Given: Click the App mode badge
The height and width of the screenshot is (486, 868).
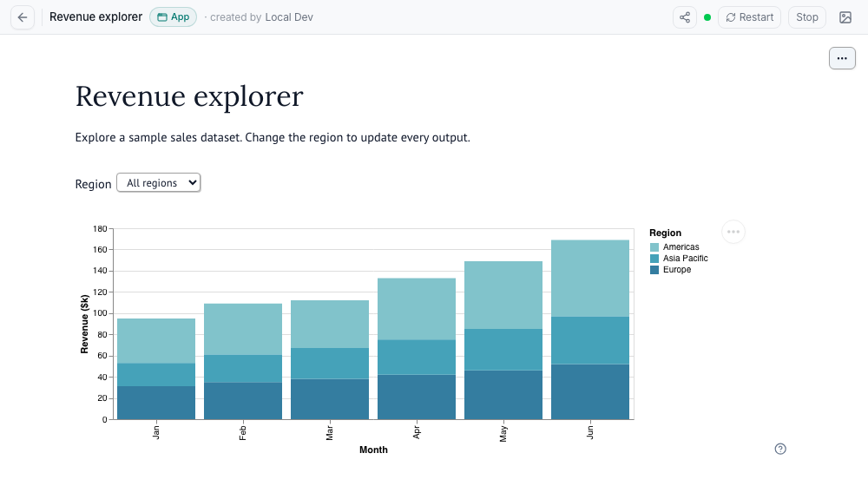Looking at the screenshot, I should [174, 17].
